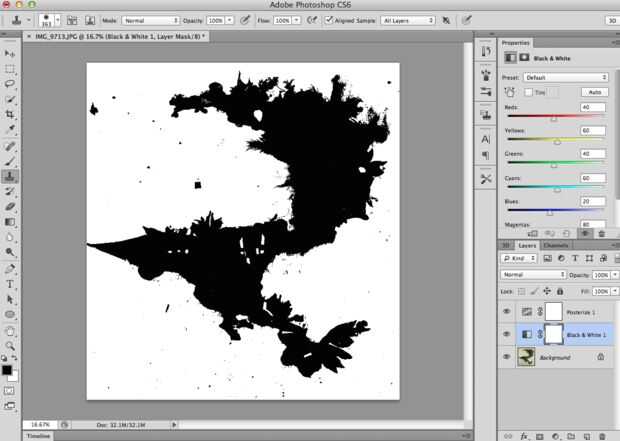Change the screen mode
Viewport: 620px width, 441px height.
(x=9, y=406)
